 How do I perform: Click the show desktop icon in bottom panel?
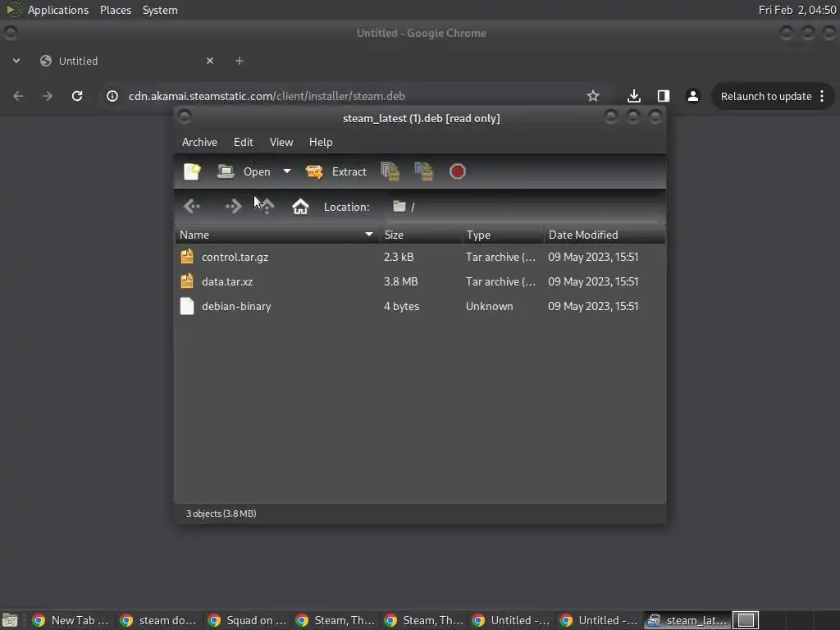pyautogui.click(x=10, y=620)
